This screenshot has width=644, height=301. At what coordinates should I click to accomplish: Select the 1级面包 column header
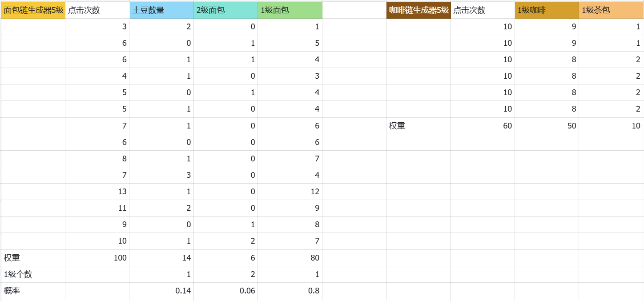(x=290, y=10)
